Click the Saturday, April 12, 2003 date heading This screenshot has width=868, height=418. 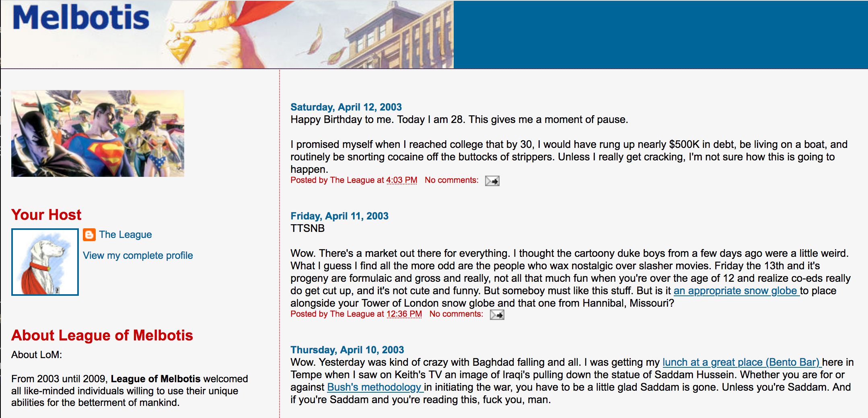click(x=346, y=107)
